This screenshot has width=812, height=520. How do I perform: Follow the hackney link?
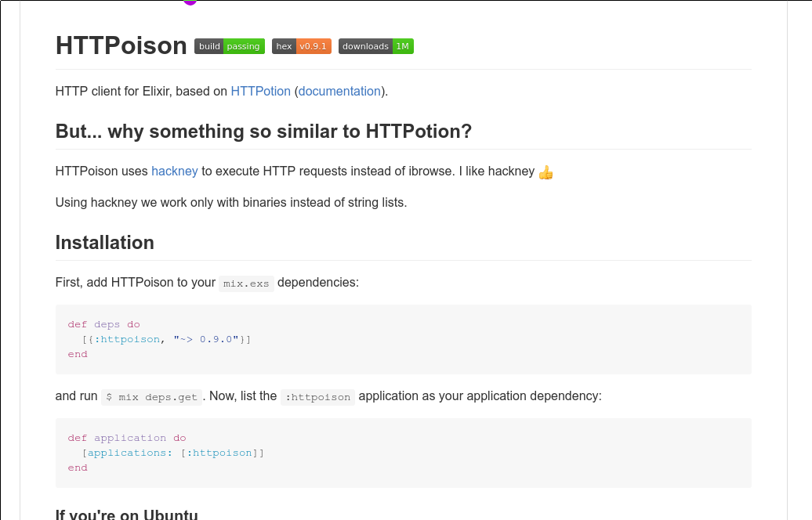175,172
